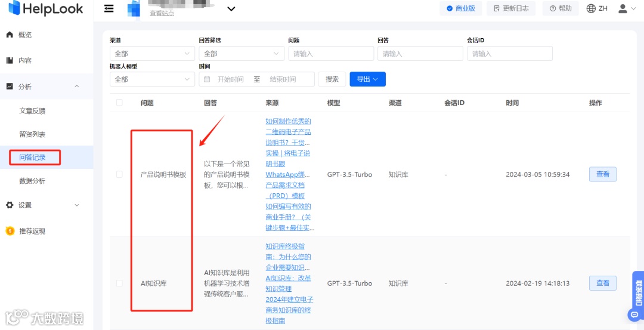The height and width of the screenshot is (330, 644).
Task: Go to 概览 overview
Action: pyautogui.click(x=24, y=35)
